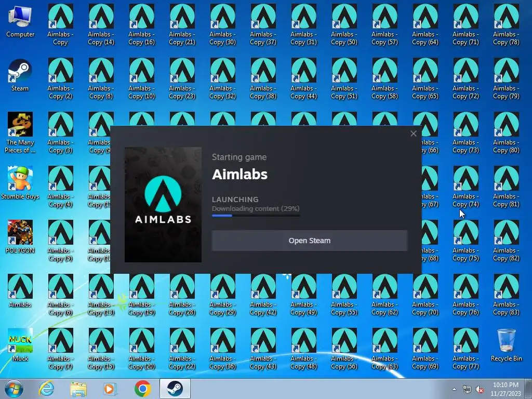Select Aimlabs - Copy (75) shortcut

pyautogui.click(x=466, y=241)
